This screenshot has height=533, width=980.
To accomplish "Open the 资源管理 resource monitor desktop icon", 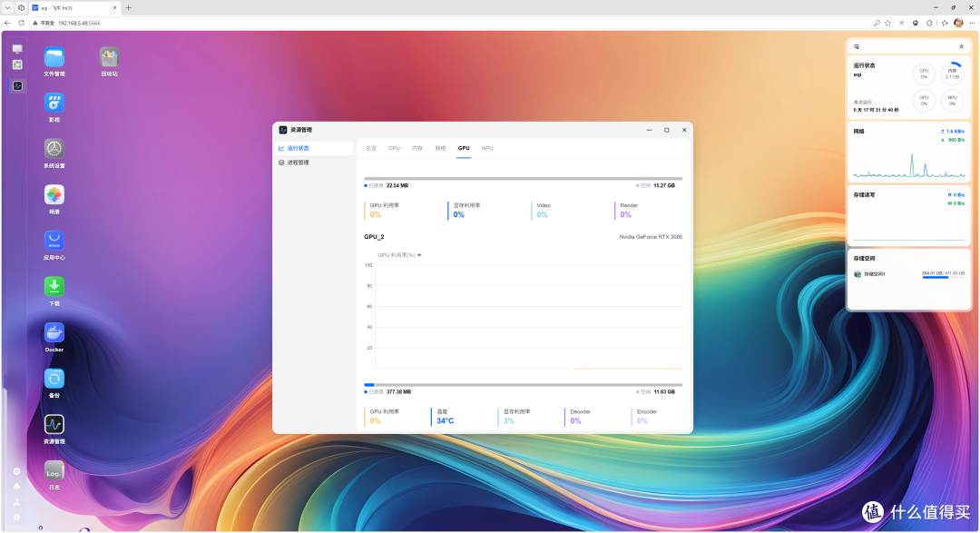I will 54,425.
